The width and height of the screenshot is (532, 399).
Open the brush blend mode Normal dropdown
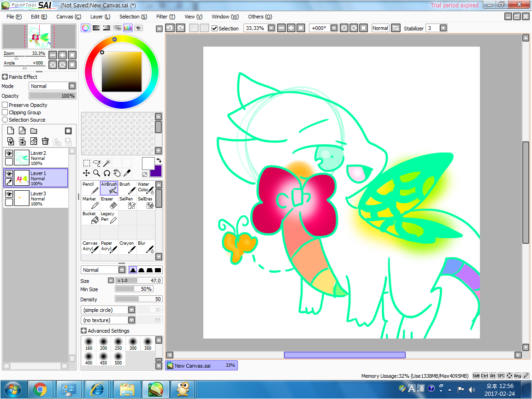click(x=122, y=270)
